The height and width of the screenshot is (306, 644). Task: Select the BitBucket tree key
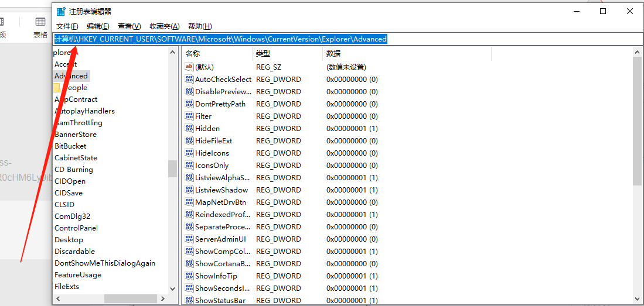[70, 146]
